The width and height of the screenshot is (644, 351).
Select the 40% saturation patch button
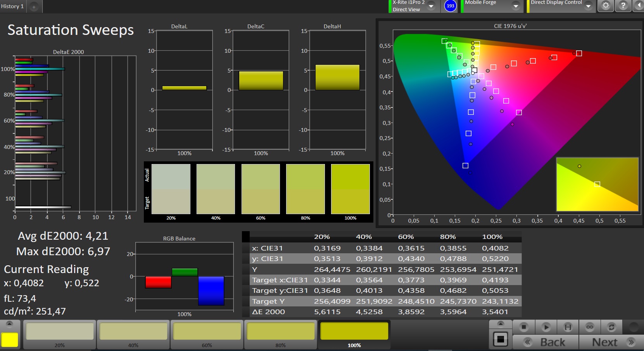point(133,334)
